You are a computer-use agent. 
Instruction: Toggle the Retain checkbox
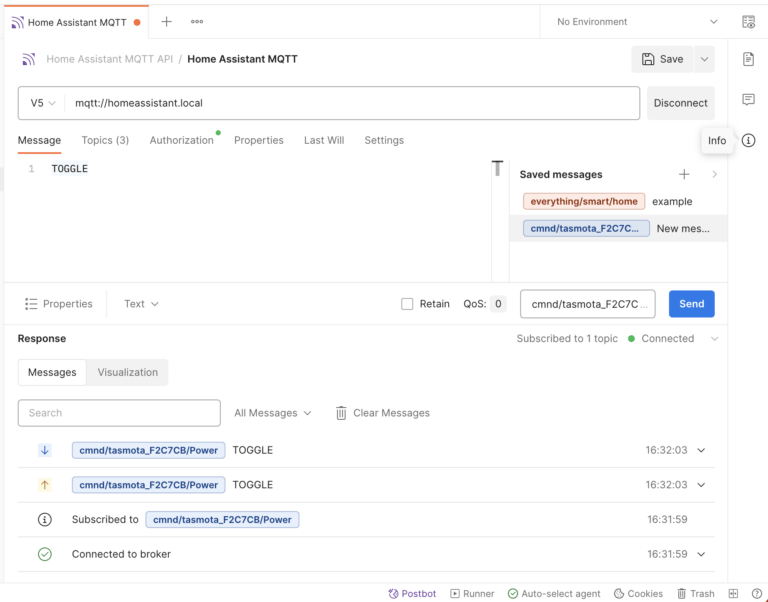click(x=407, y=304)
